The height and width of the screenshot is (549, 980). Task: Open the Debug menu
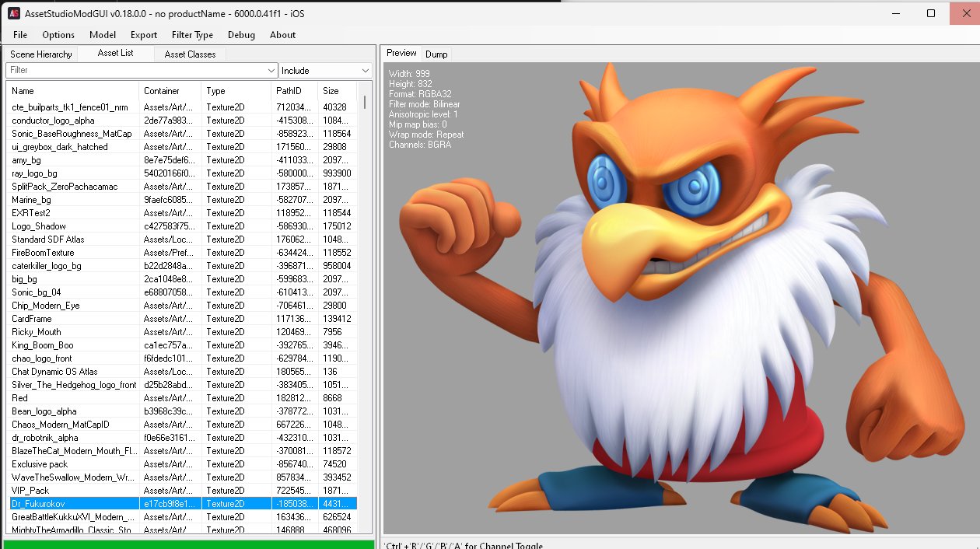(241, 35)
